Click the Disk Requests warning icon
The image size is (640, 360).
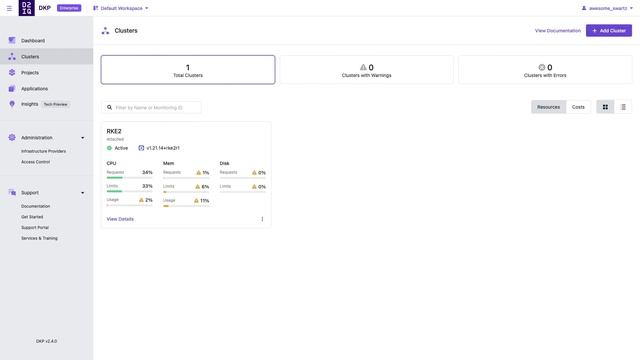(254, 173)
